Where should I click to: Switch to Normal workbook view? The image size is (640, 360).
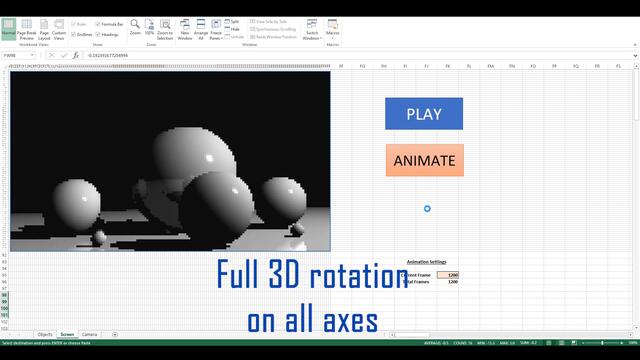[9, 29]
